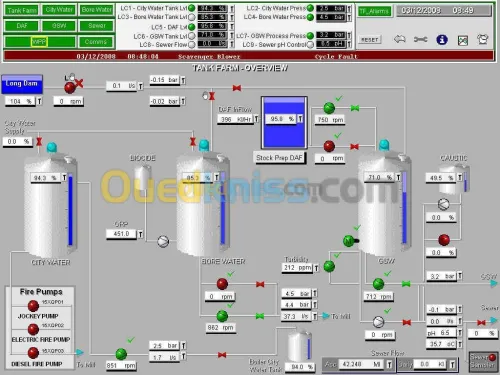
Task: Select the Bore Water green pump at 862 rpm
Action: click(x=222, y=316)
